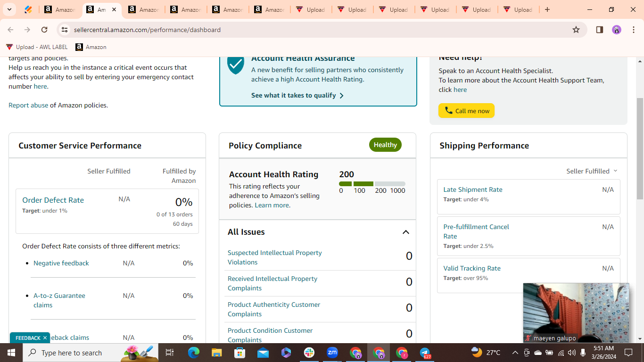Open the Seller Fulfilled dropdown in Shipping Performance

[592, 171]
